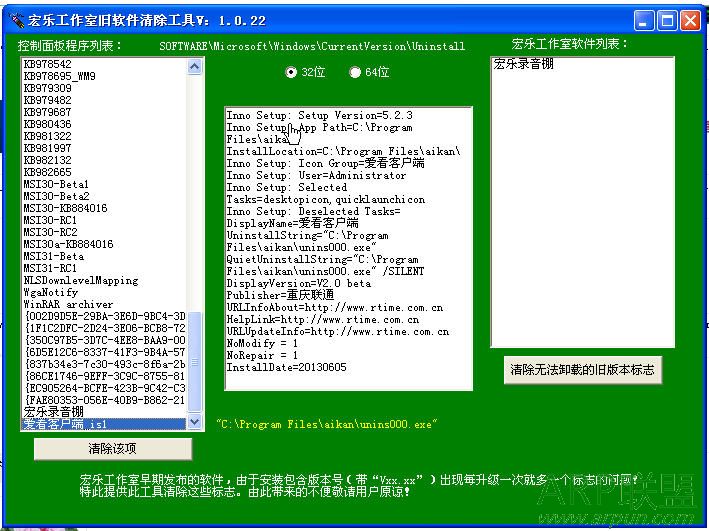Close the 宏乐工作室旧软件清除工具 window
The width and height of the screenshot is (709, 531).
(690, 20)
